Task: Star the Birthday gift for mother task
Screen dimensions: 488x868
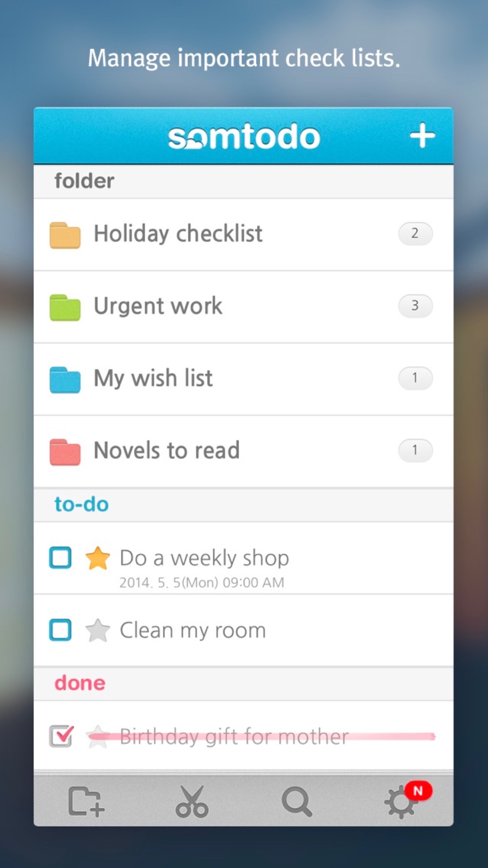Action: 98,736
